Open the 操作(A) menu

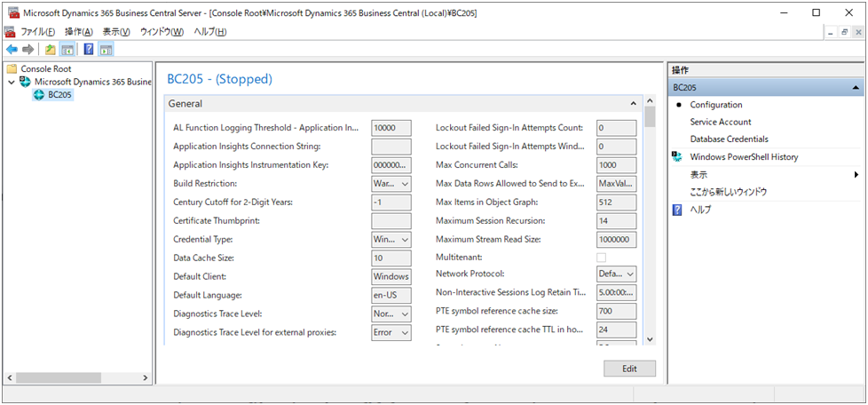[x=78, y=32]
